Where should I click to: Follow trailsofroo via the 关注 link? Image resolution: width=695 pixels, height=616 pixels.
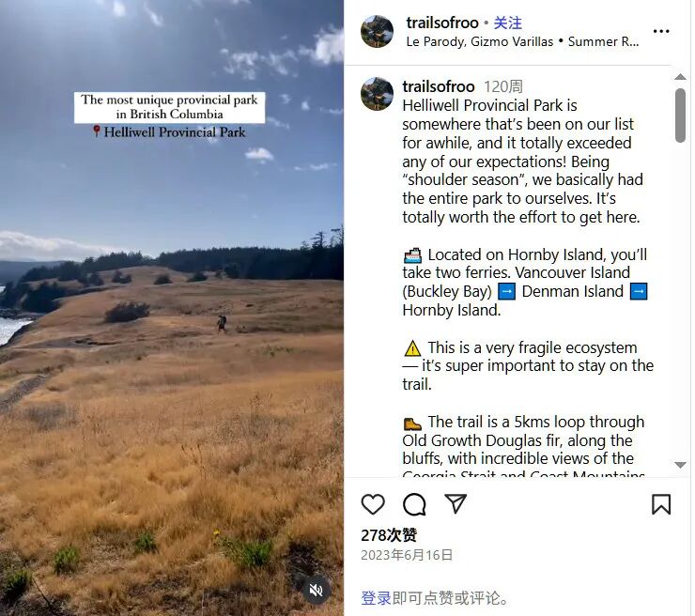pyautogui.click(x=507, y=23)
